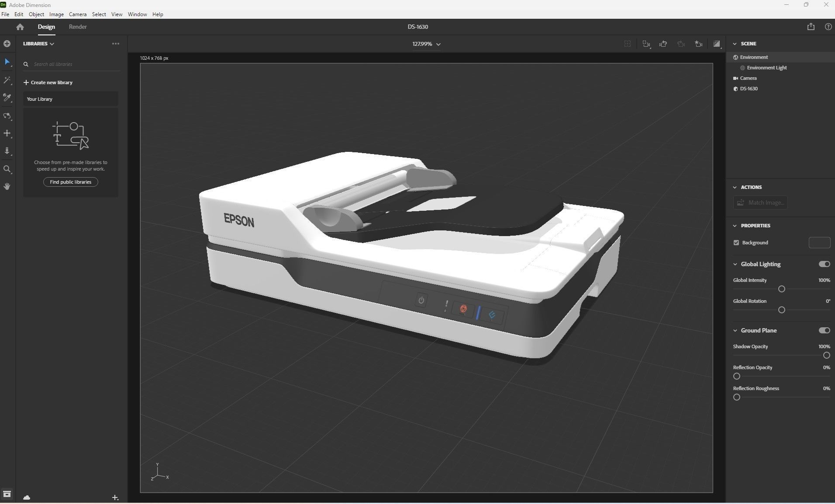Screen dimensions: 835x504
Task: Click the grid view icon in canvas toolbar
Action: tap(628, 44)
